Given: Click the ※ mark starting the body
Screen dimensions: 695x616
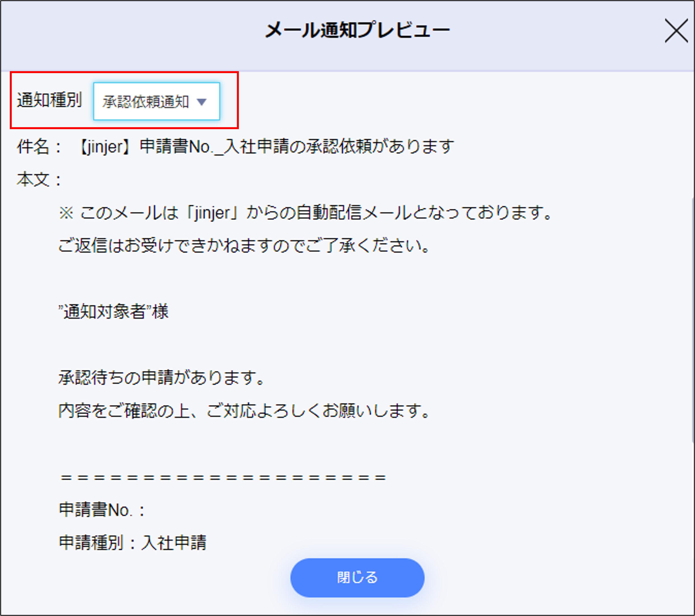Looking at the screenshot, I should tap(66, 213).
